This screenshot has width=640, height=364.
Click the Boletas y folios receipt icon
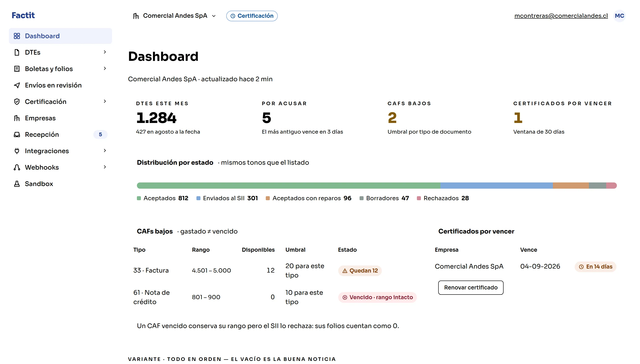click(17, 69)
